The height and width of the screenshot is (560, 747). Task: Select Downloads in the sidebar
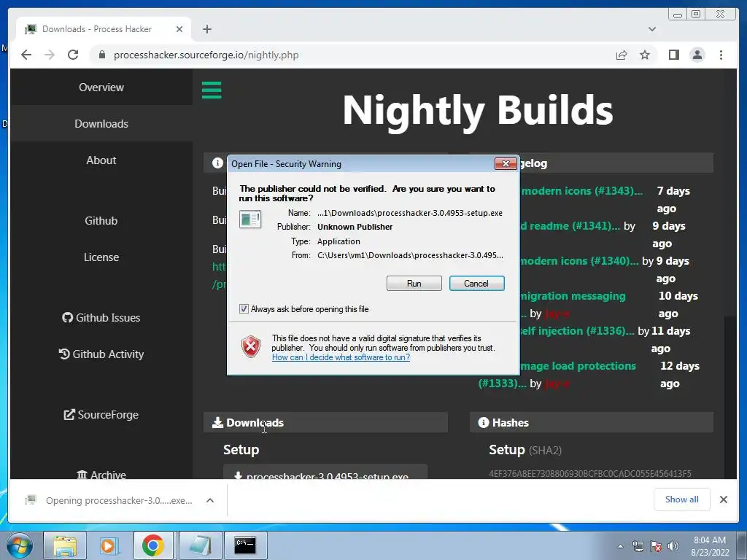point(101,124)
